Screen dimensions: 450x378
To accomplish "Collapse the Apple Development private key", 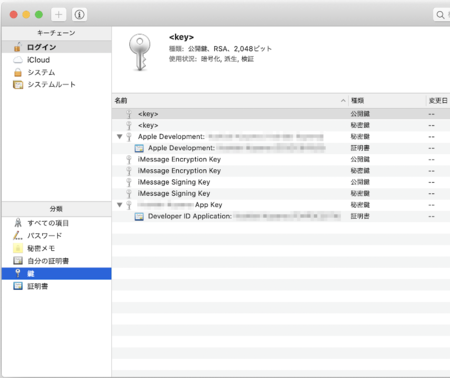I will click(x=120, y=137).
